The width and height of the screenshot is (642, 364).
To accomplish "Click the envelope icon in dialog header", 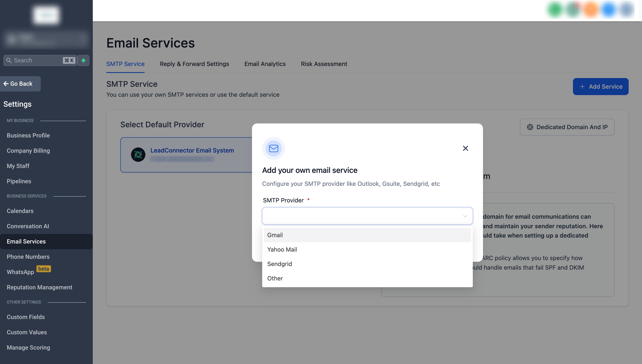I will coord(273,148).
